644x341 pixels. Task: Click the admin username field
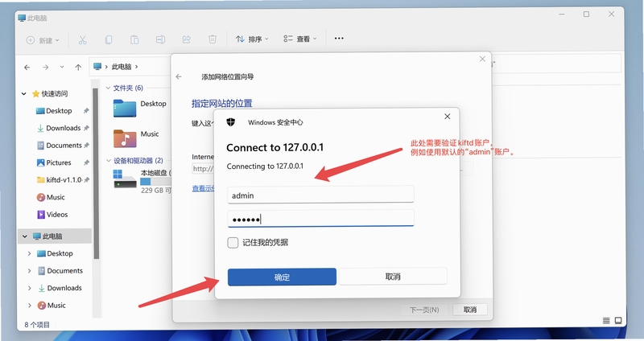[x=320, y=195]
